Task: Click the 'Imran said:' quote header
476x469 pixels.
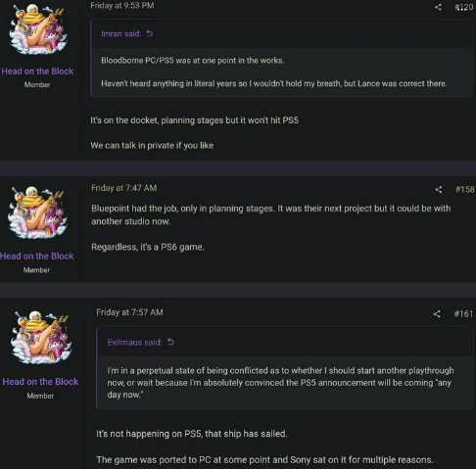Action: point(121,34)
